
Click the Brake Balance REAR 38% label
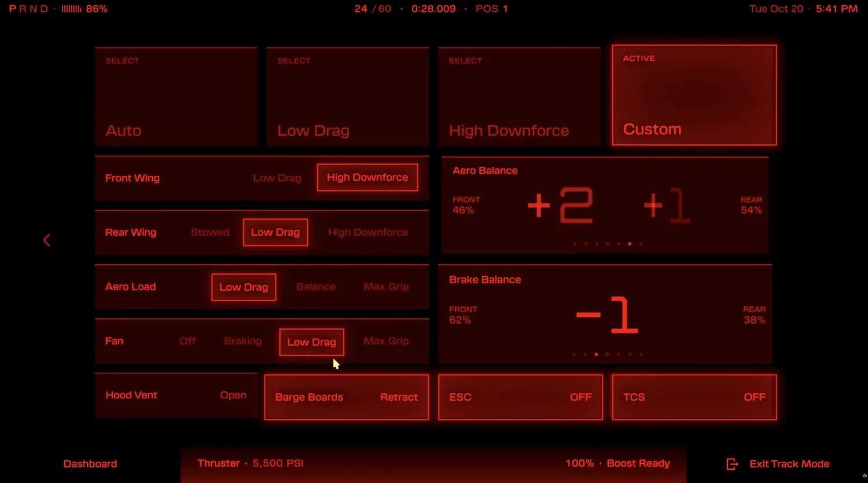pyautogui.click(x=754, y=315)
